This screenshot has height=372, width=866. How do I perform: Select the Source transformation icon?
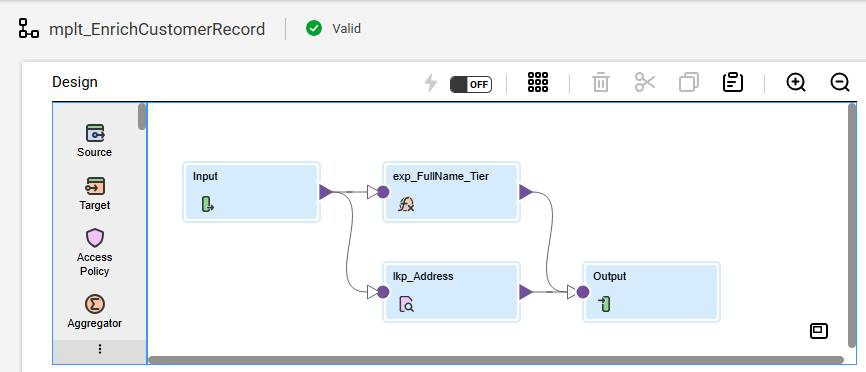tap(94, 133)
